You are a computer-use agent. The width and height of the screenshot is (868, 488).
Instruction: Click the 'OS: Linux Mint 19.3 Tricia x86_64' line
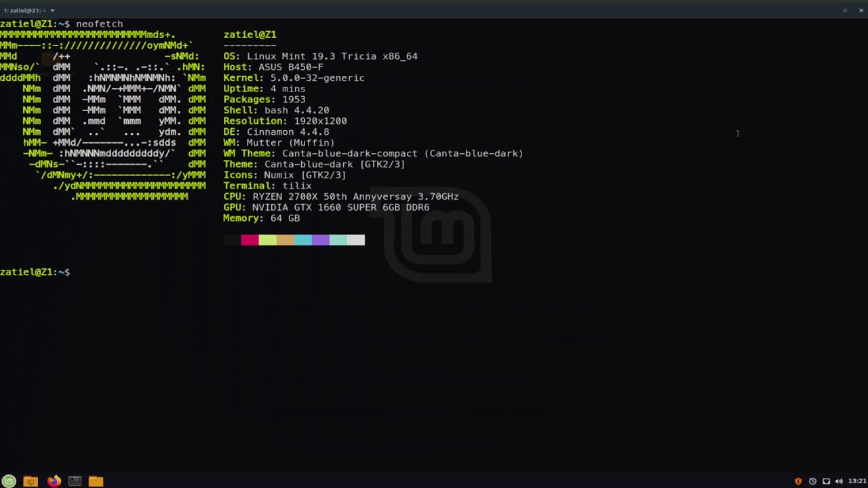pyautogui.click(x=320, y=56)
